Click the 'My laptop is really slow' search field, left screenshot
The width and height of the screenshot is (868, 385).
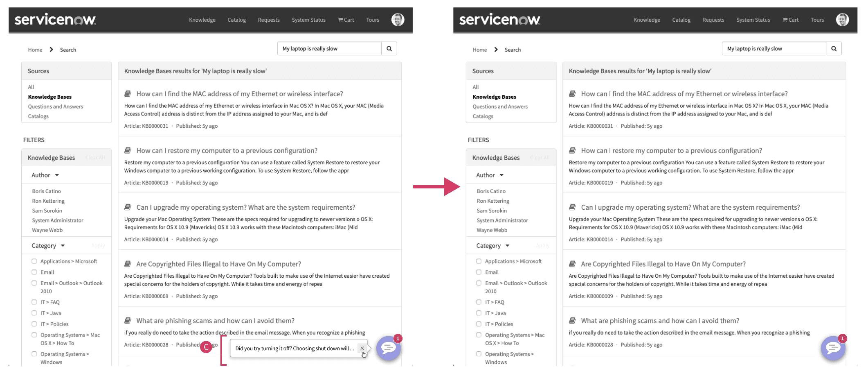329,49
